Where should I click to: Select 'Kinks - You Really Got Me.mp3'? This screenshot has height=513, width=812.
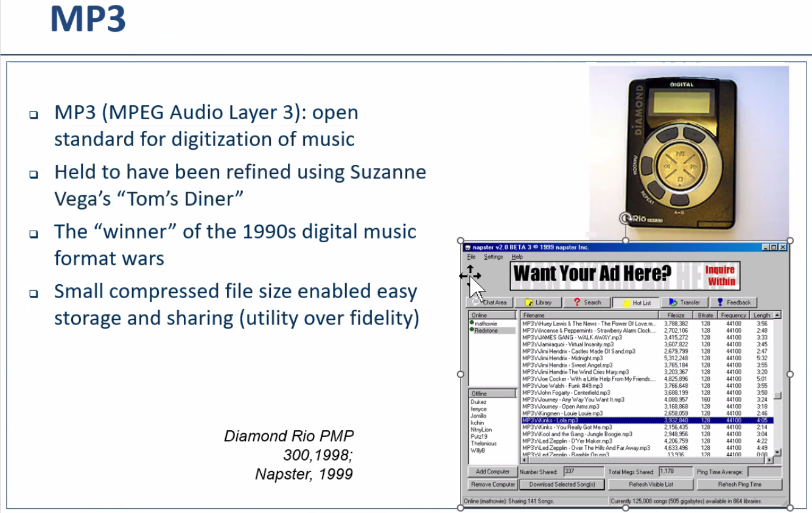(647, 427)
